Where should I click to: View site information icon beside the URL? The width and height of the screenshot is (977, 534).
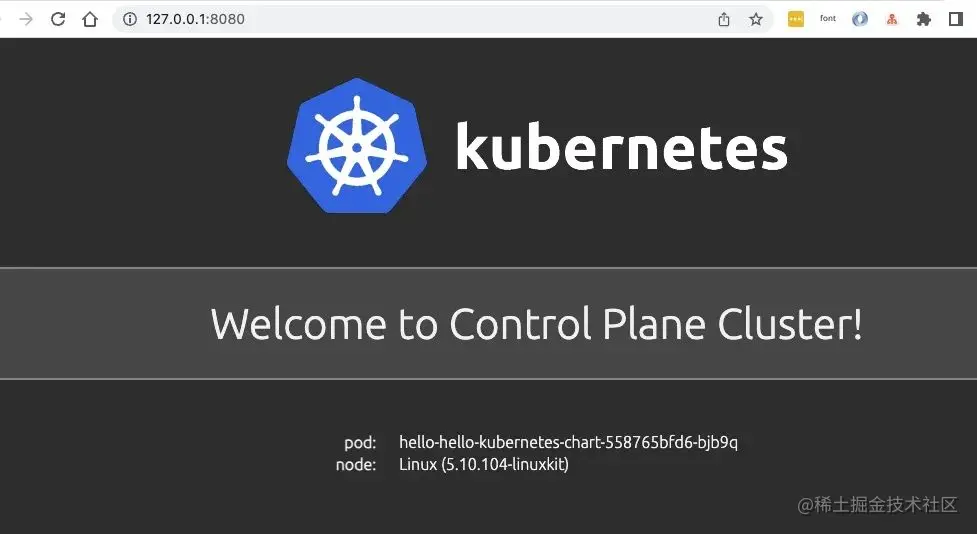pos(130,19)
